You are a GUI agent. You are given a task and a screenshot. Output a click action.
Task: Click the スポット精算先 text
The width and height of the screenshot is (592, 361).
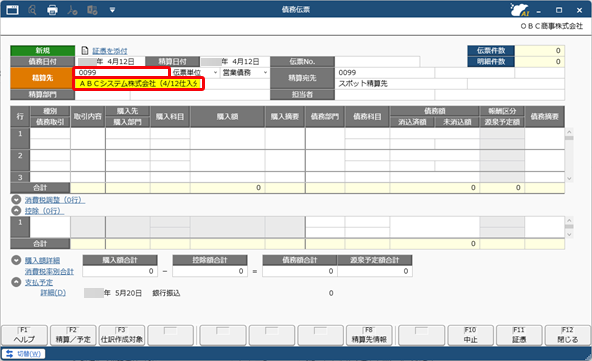click(x=363, y=83)
